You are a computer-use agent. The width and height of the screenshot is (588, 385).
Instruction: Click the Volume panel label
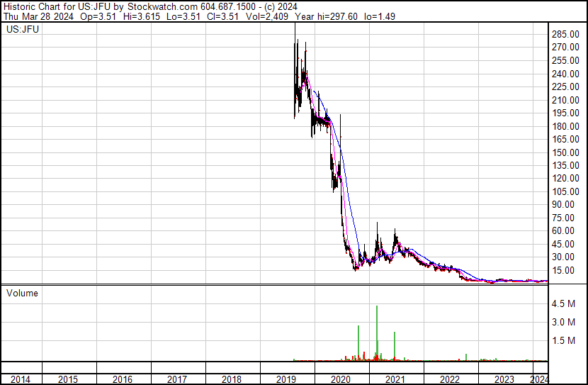(x=22, y=293)
